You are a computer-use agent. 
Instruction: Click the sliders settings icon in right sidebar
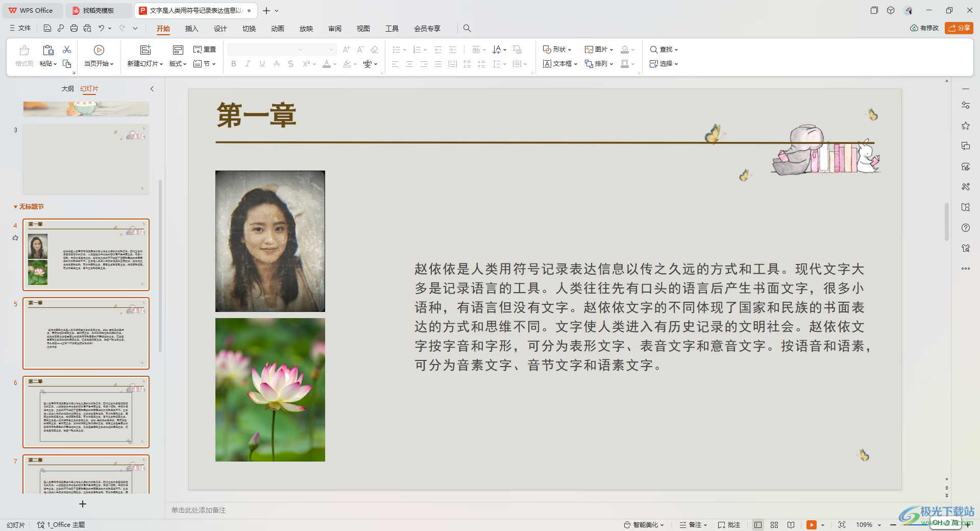[966, 105]
